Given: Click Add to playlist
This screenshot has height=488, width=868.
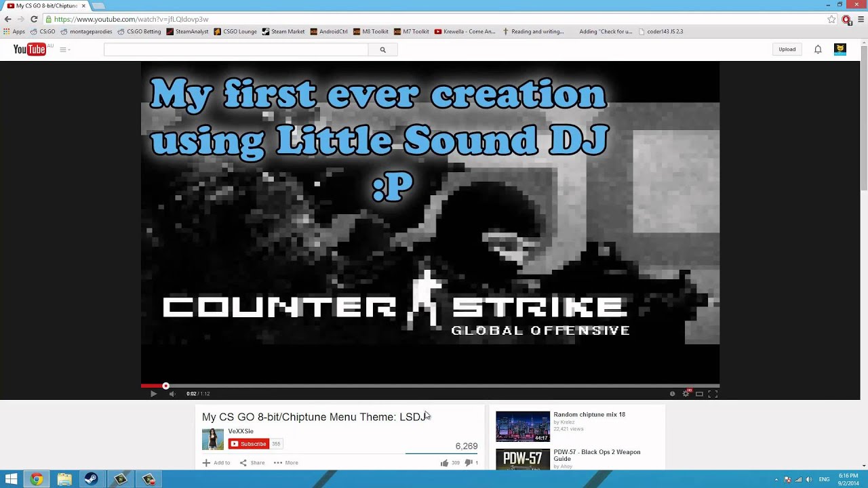Looking at the screenshot, I should (216, 463).
